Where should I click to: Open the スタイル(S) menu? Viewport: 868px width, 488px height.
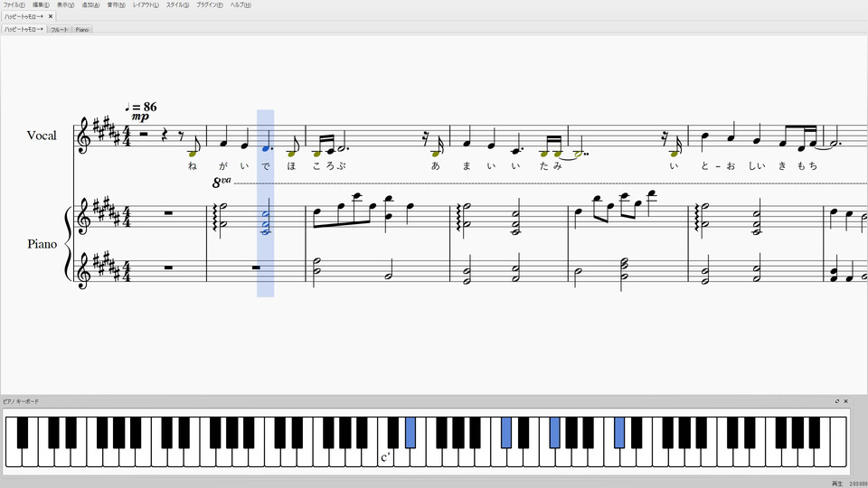[178, 5]
